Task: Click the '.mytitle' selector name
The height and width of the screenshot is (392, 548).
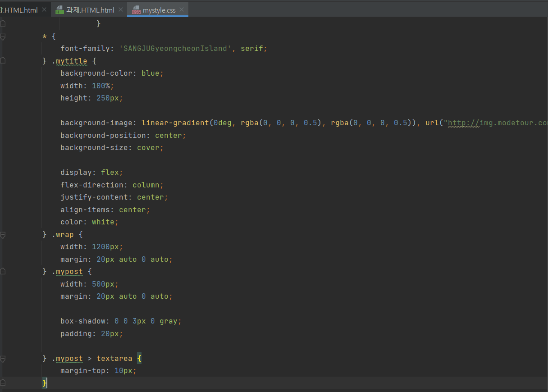Action: [69, 61]
